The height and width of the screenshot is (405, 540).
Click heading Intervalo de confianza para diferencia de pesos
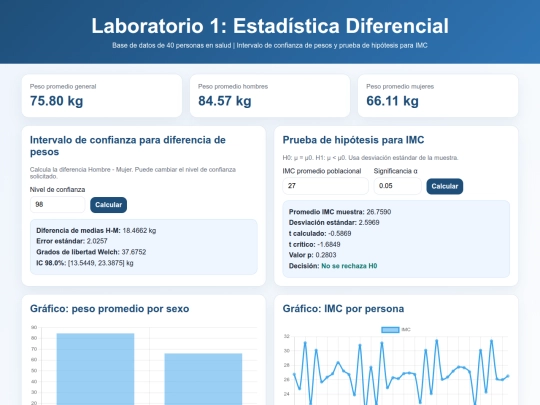[128, 146]
